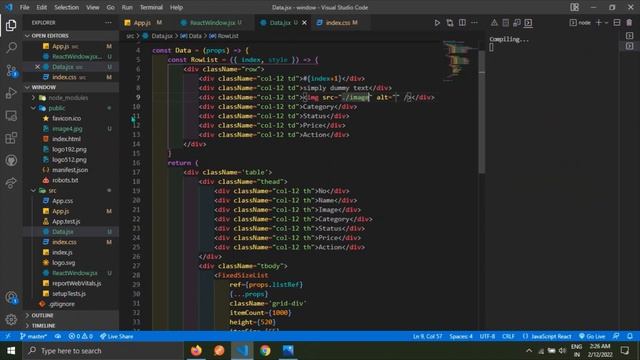Open the Windows Start menu
This screenshot has height=360, width=640.
coord(11,351)
